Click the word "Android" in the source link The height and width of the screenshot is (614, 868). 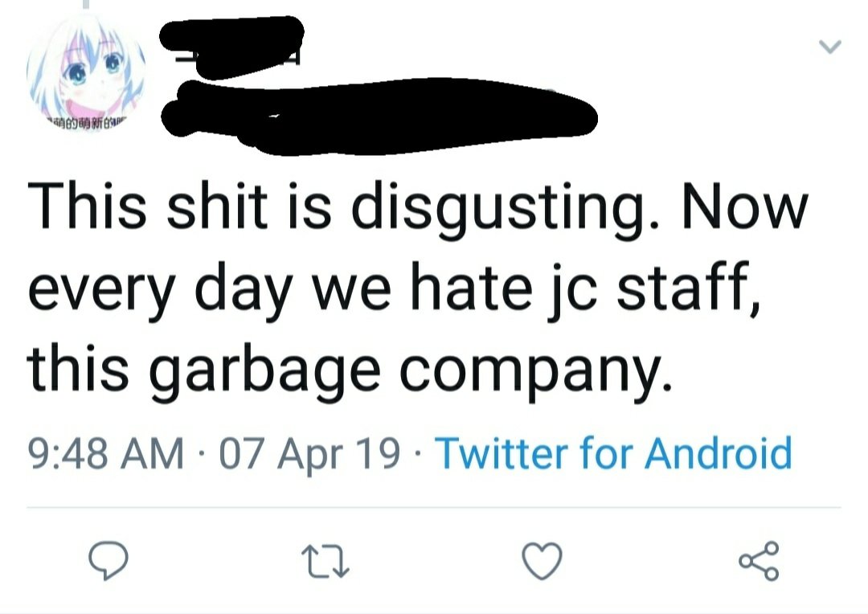[718, 454]
